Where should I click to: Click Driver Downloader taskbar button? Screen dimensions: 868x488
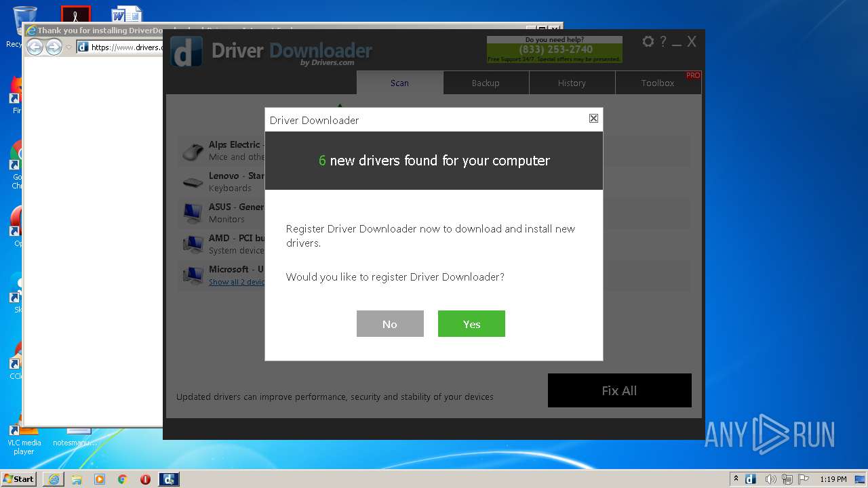(x=169, y=479)
